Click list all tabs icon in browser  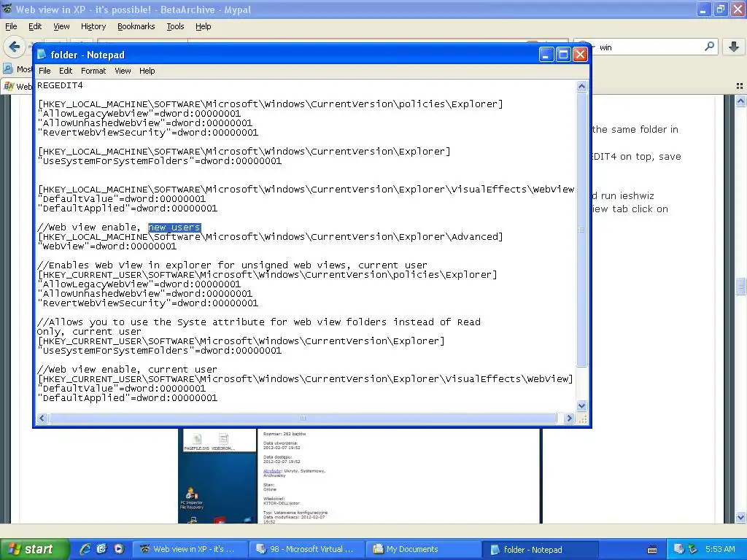coord(740,86)
